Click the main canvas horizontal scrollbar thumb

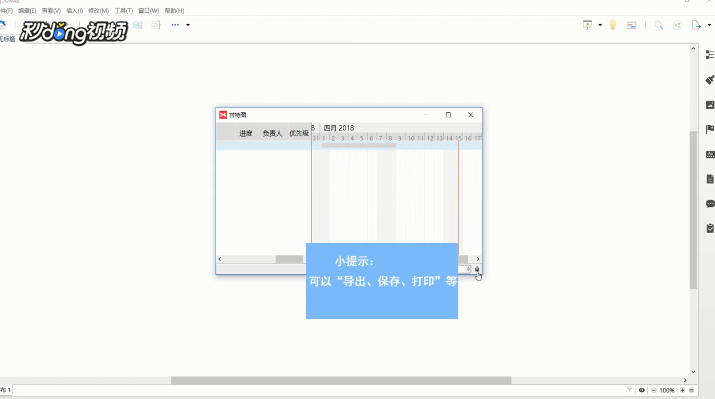coord(341,380)
